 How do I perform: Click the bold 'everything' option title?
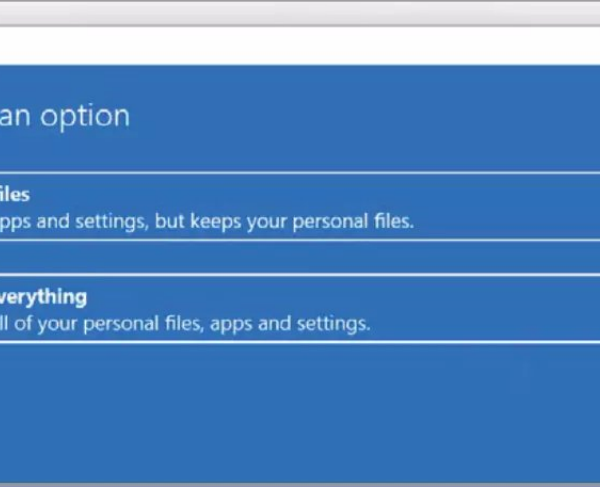coord(43,297)
